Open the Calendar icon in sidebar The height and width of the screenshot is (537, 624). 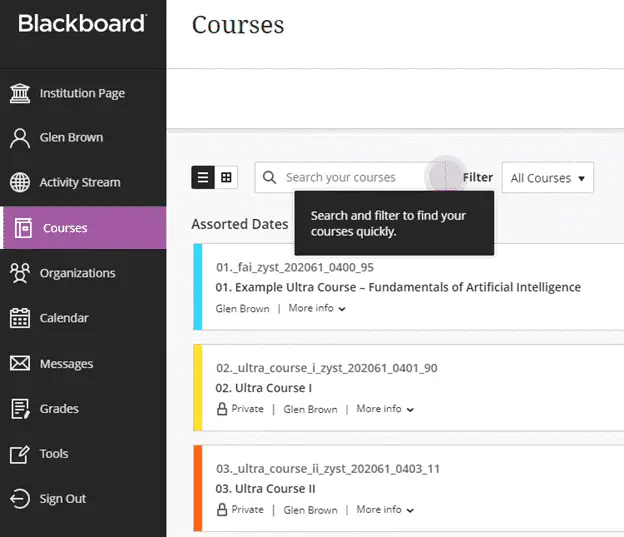20,318
